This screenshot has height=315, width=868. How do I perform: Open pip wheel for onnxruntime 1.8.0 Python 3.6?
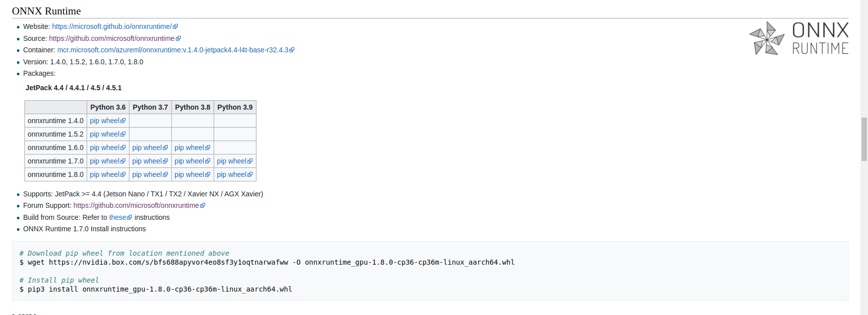click(104, 174)
